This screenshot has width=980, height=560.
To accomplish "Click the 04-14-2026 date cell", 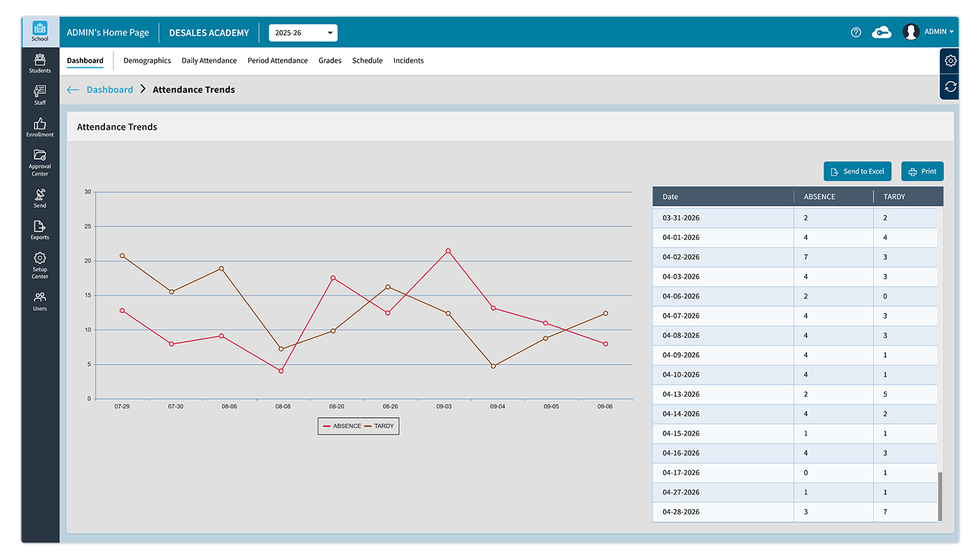I will [723, 414].
